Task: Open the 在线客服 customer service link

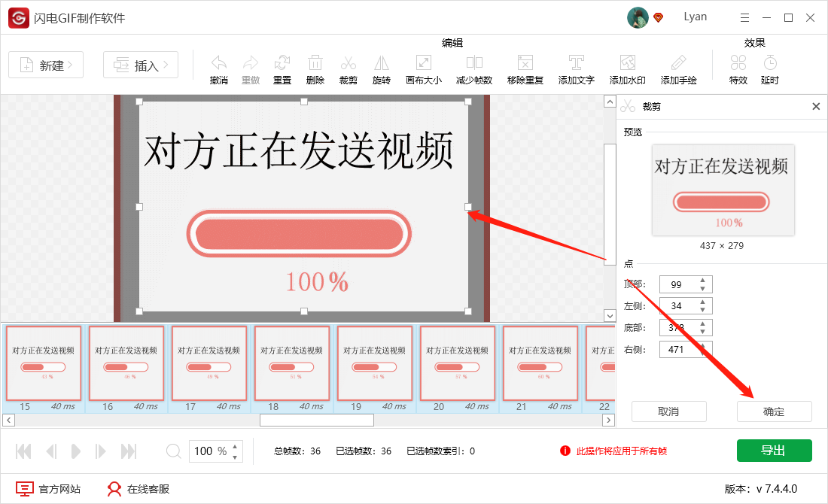Action: pos(141,488)
